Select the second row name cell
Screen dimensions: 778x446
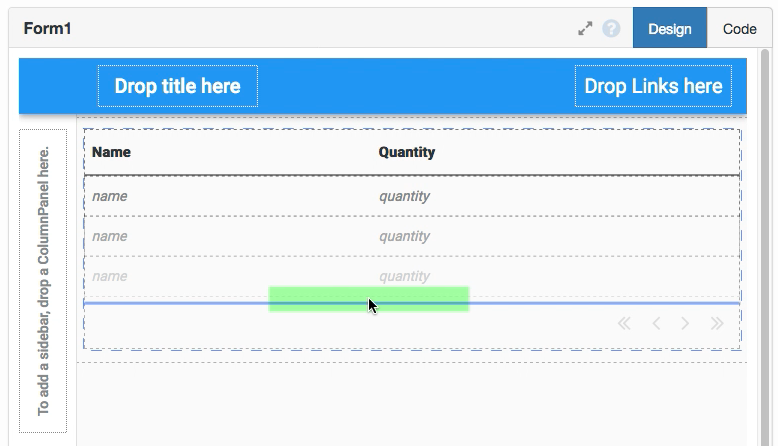click(110, 236)
